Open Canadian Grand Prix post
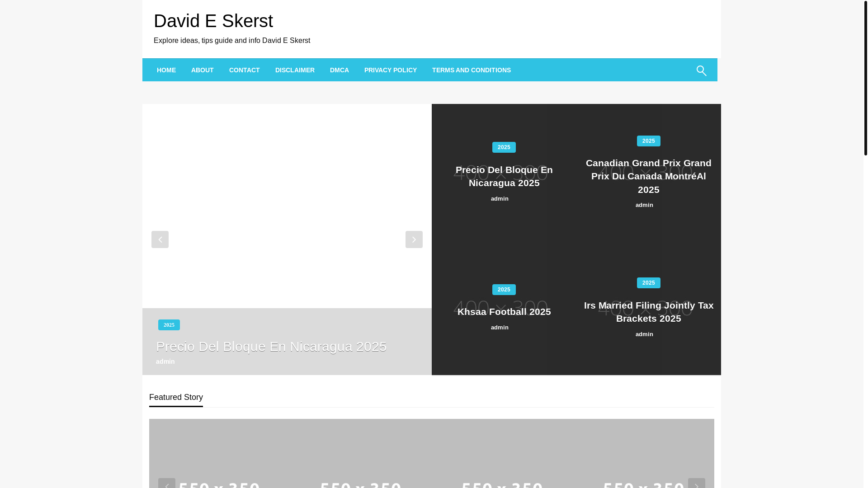Screen dimensions: 868x488 pos(649,176)
